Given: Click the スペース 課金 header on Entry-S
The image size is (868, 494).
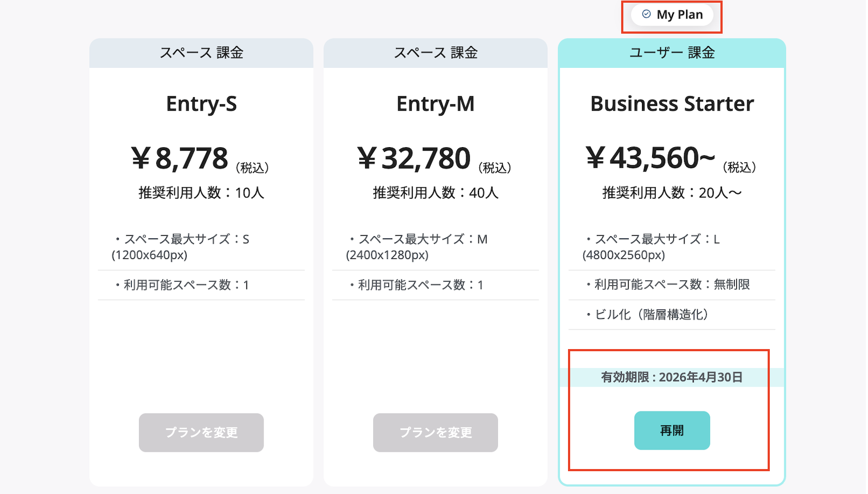Looking at the screenshot, I should pyautogui.click(x=201, y=52).
